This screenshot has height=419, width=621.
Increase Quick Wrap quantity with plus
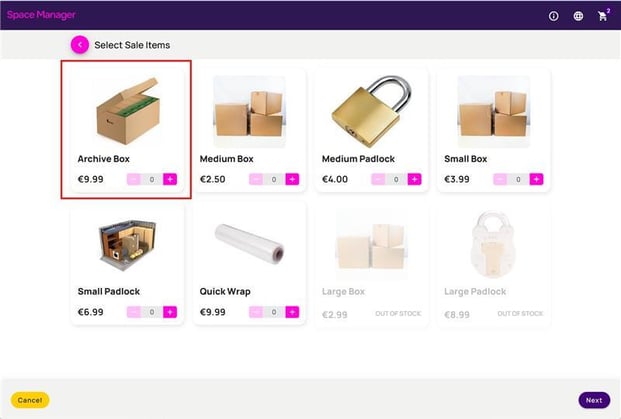292,312
